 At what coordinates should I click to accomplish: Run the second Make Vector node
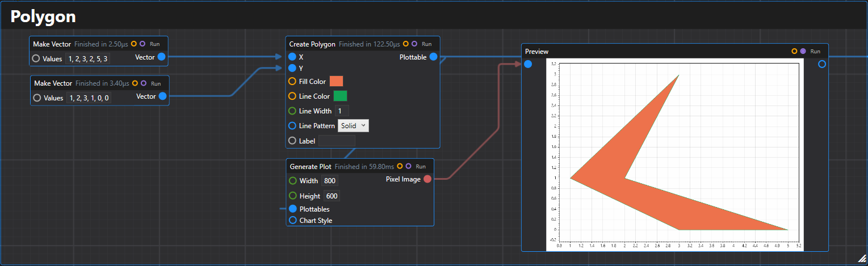point(156,83)
